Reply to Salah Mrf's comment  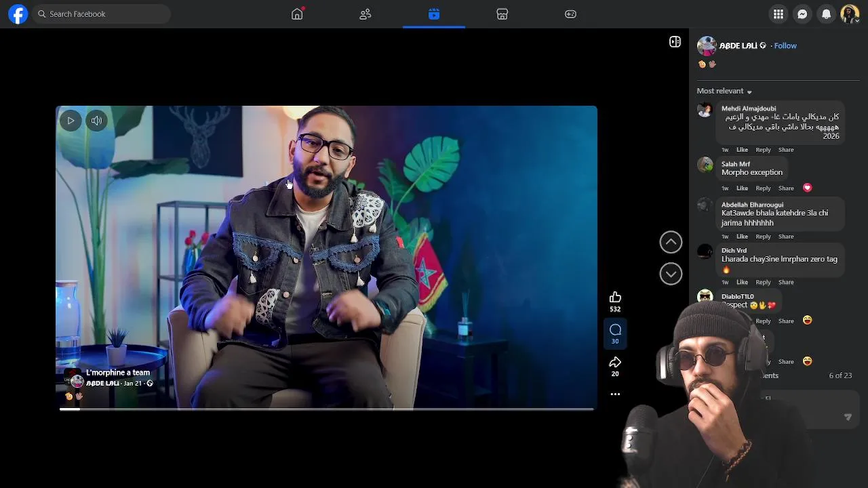pos(764,188)
